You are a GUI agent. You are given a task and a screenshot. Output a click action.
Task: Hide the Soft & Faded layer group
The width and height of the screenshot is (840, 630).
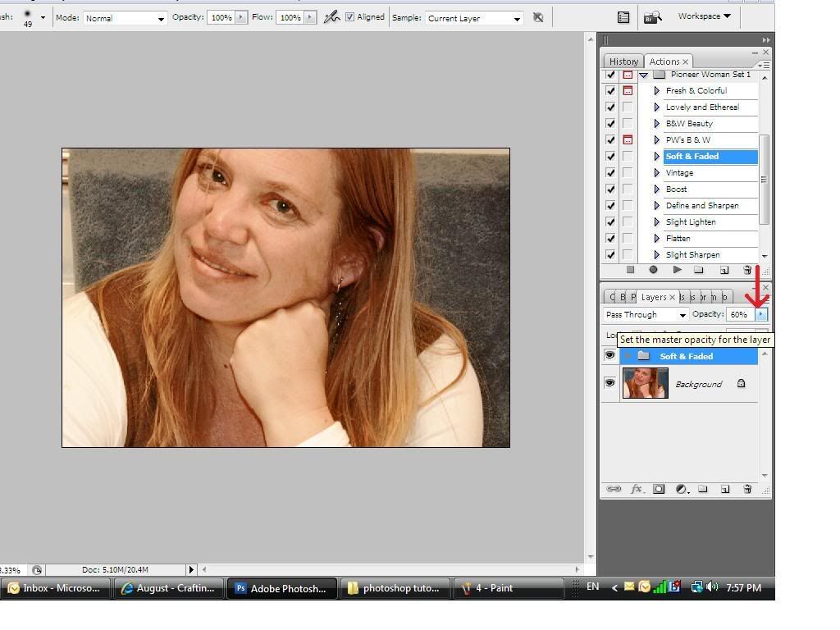pos(609,356)
